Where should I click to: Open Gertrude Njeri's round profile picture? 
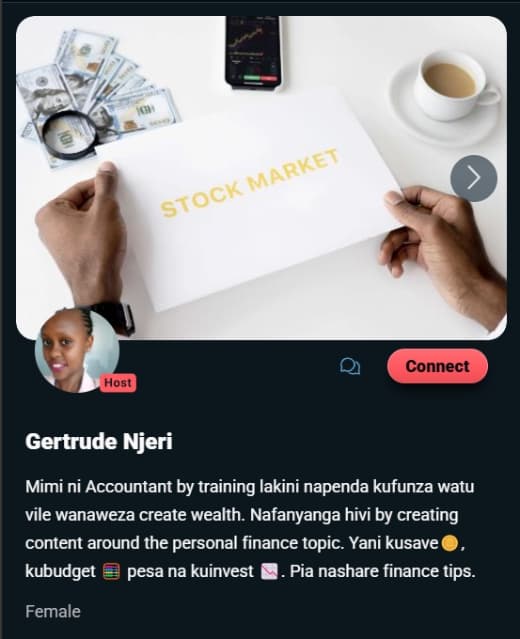point(77,351)
